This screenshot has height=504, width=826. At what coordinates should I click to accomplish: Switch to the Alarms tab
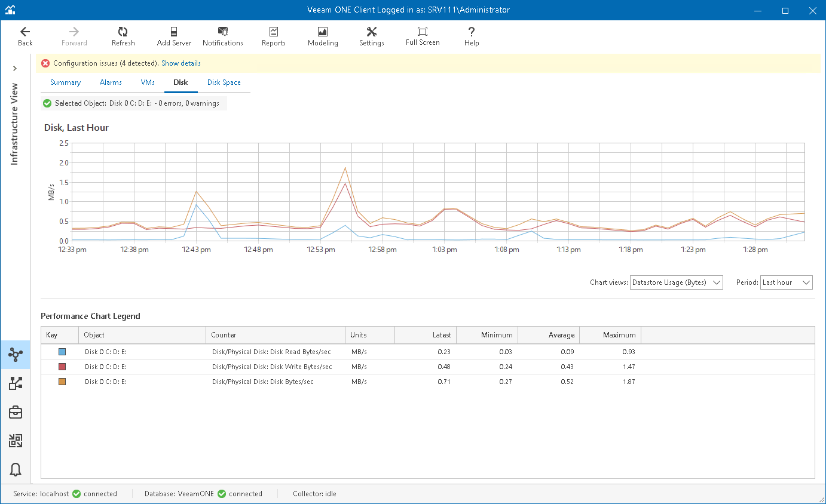[x=111, y=82]
